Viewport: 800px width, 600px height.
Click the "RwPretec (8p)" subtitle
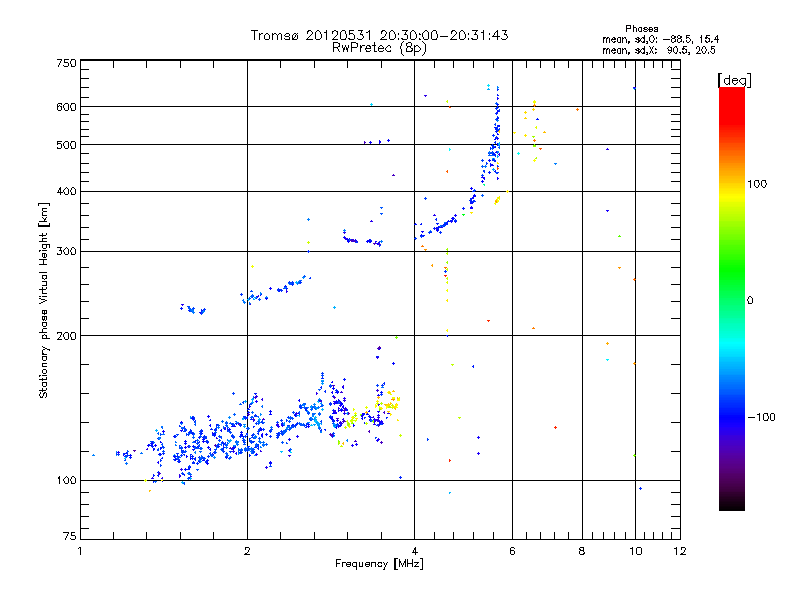pyautogui.click(x=379, y=48)
